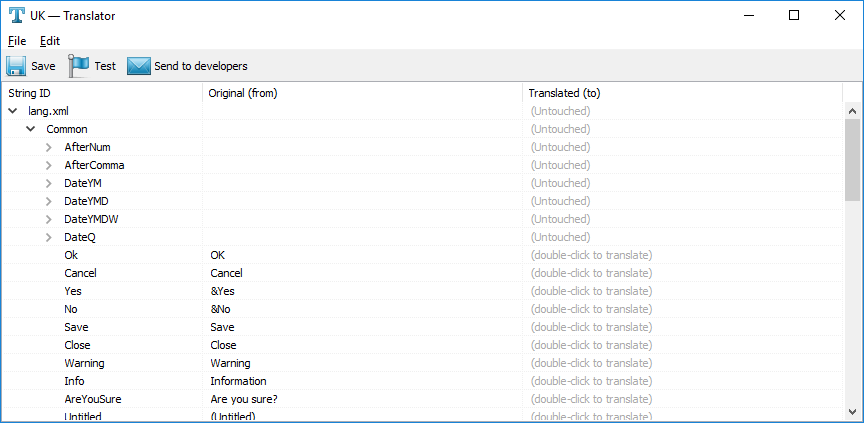Click the Save floppy disk icon
864x423 pixels.
pyautogui.click(x=16, y=66)
